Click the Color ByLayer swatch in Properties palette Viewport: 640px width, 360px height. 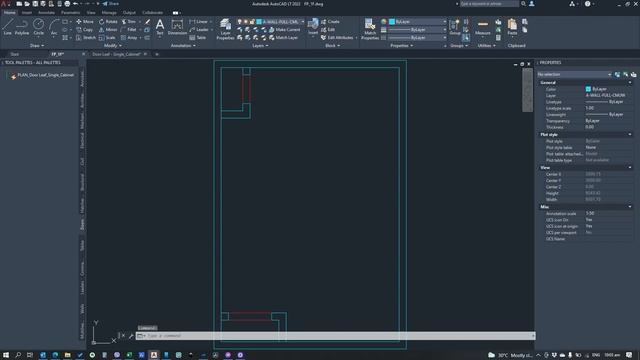(x=588, y=89)
